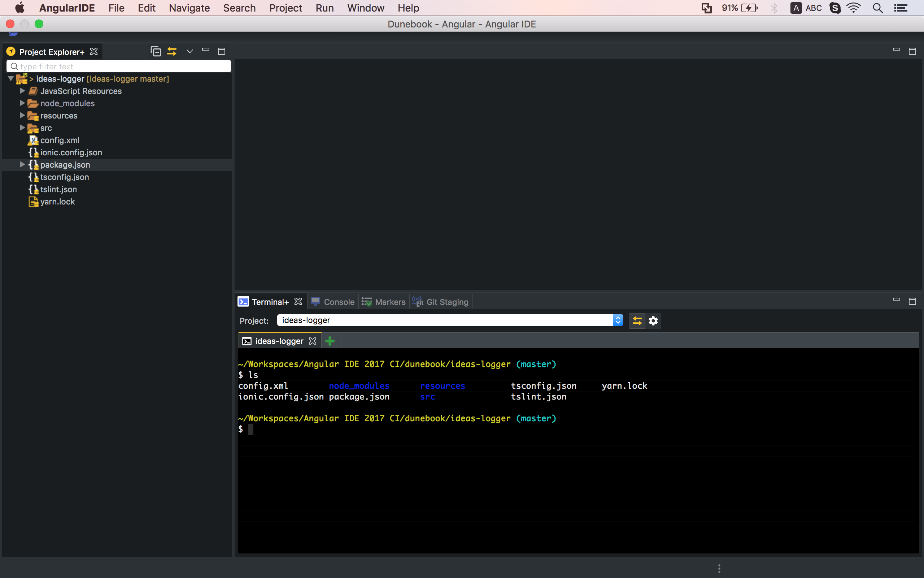Maximize the editor area
The height and width of the screenshot is (578, 924).
pos(912,51)
